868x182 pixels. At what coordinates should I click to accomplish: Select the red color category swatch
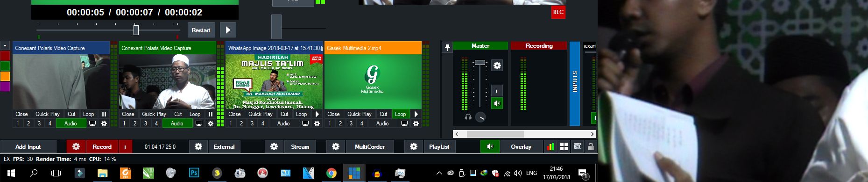(5, 56)
